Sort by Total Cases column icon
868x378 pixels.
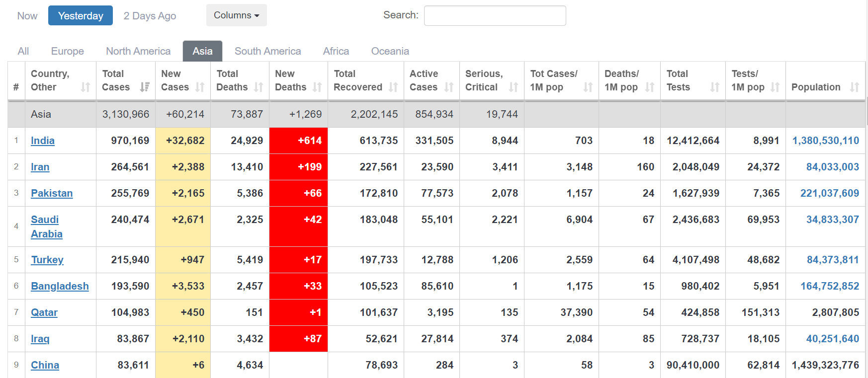point(145,87)
